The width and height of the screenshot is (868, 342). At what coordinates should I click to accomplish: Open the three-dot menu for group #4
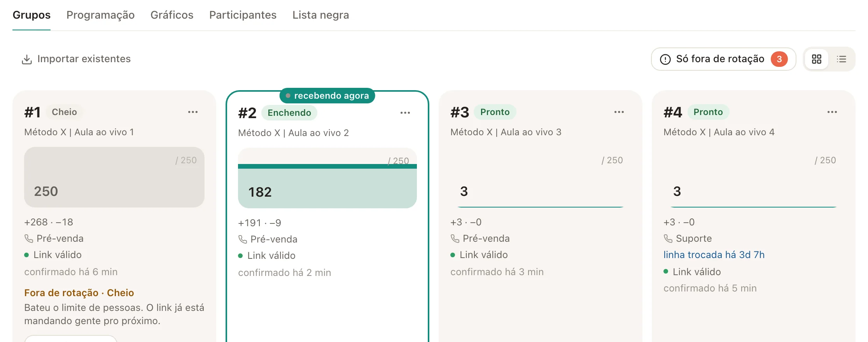[x=832, y=112]
